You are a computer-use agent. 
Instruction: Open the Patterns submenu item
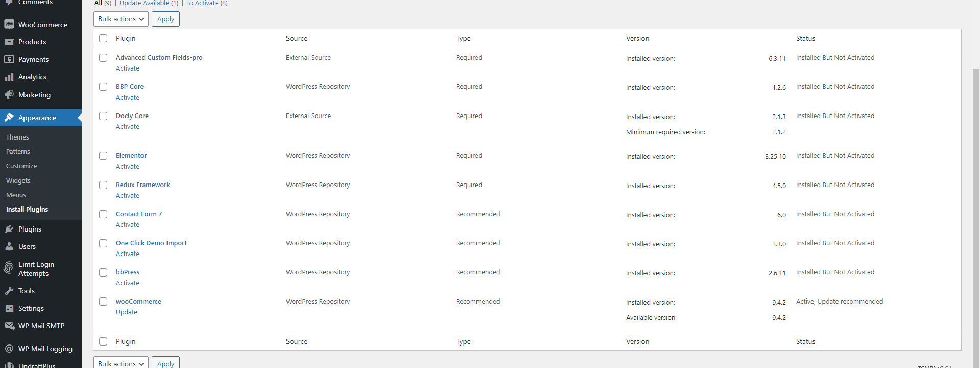pyautogui.click(x=18, y=151)
